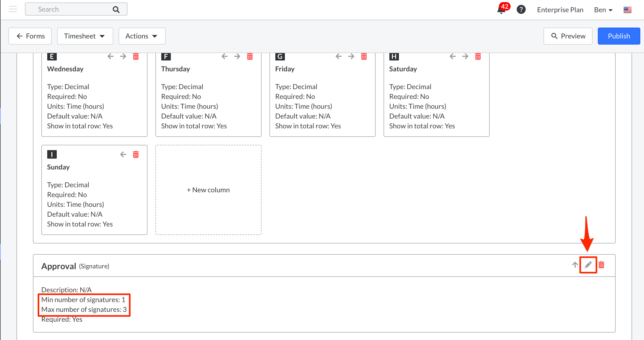Edit the Approval field with pencil icon
The height and width of the screenshot is (340, 644).
pos(588,265)
